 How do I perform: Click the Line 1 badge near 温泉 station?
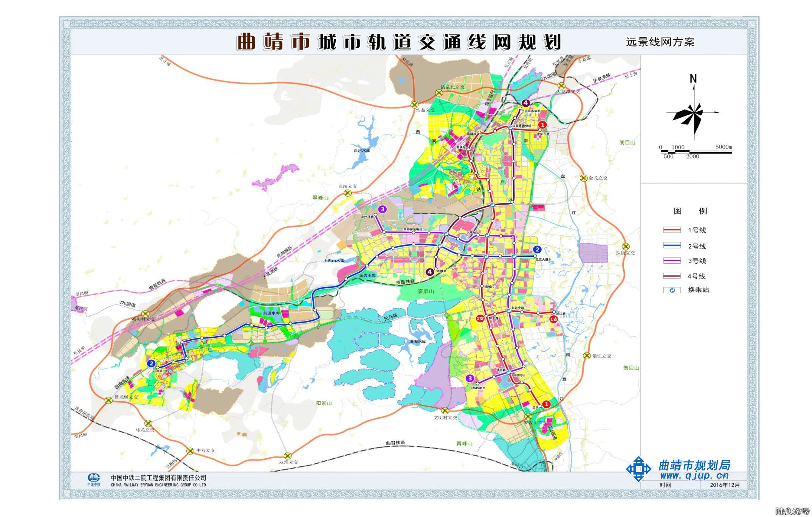(x=546, y=404)
